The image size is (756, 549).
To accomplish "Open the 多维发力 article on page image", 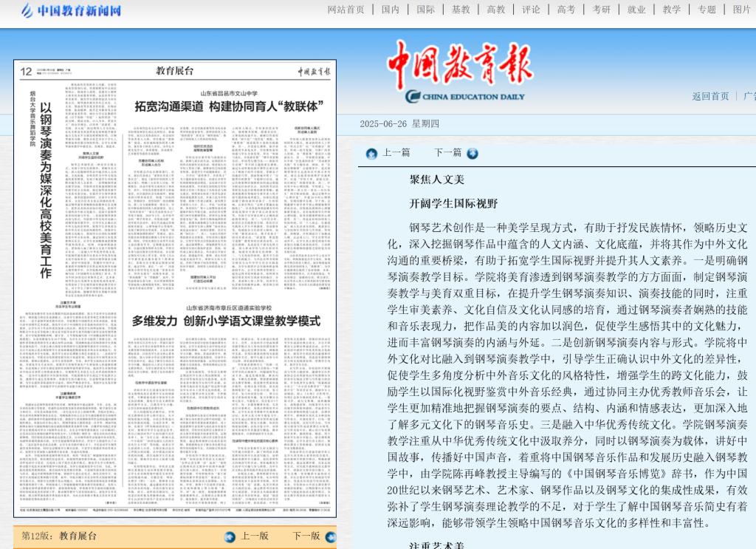I will point(226,321).
